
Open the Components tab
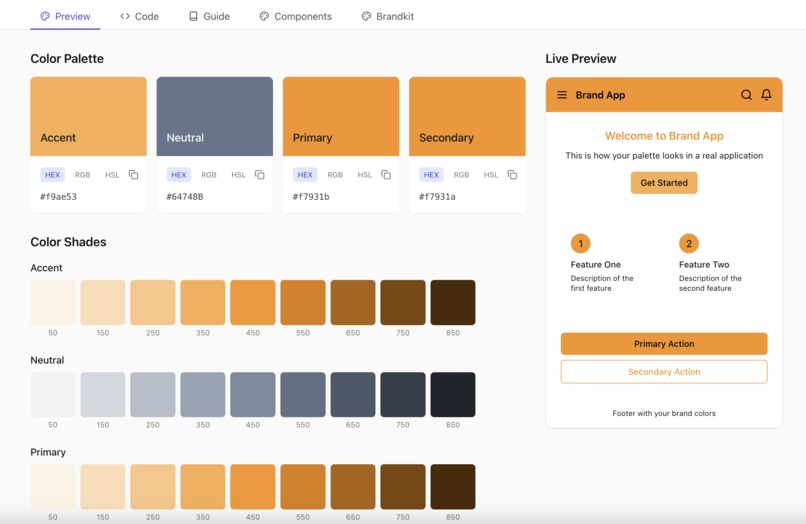(x=296, y=16)
